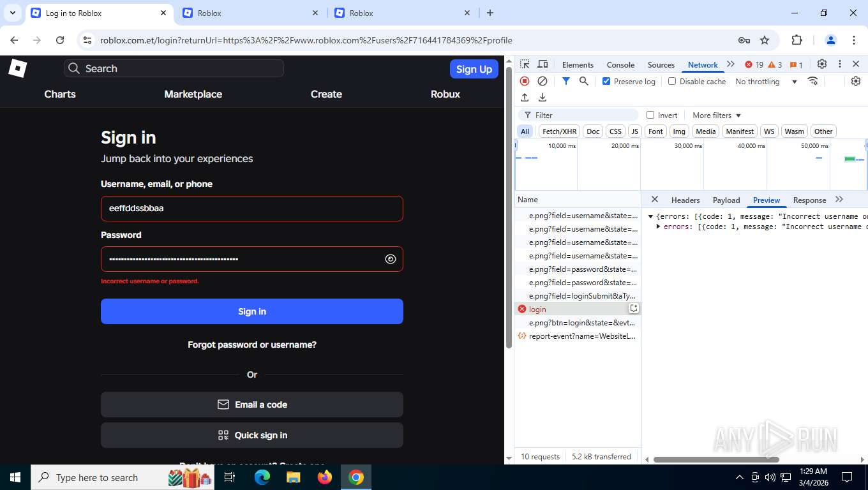Open the No throttling dropdown
This screenshot has width=868, height=490.
(767, 82)
